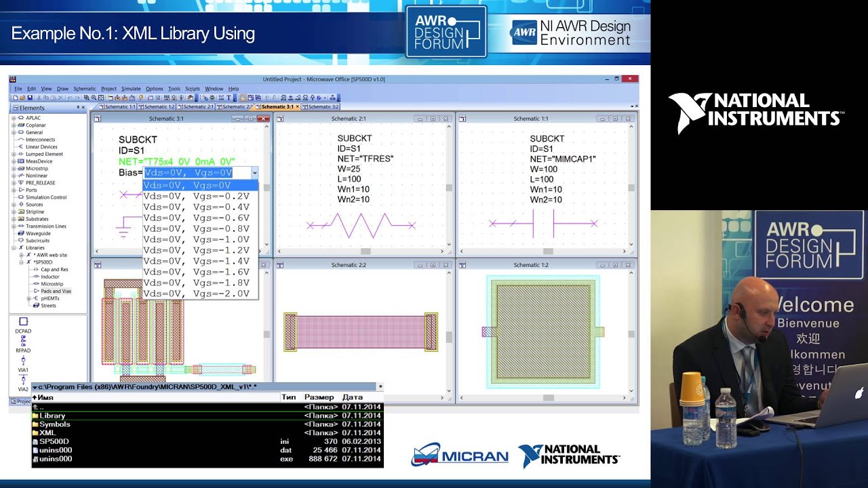Click the NET="TFRES" parameter text
Screen dimensions: 868x488
[365, 159]
